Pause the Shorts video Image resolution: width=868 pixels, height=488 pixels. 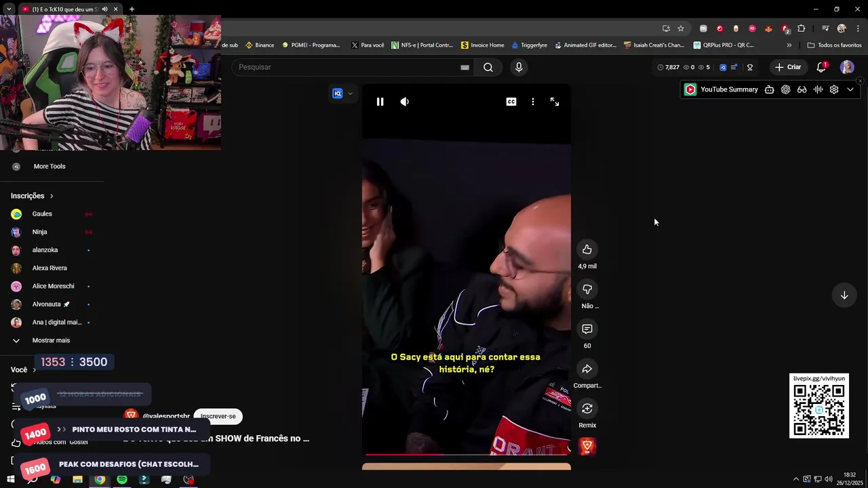(380, 102)
